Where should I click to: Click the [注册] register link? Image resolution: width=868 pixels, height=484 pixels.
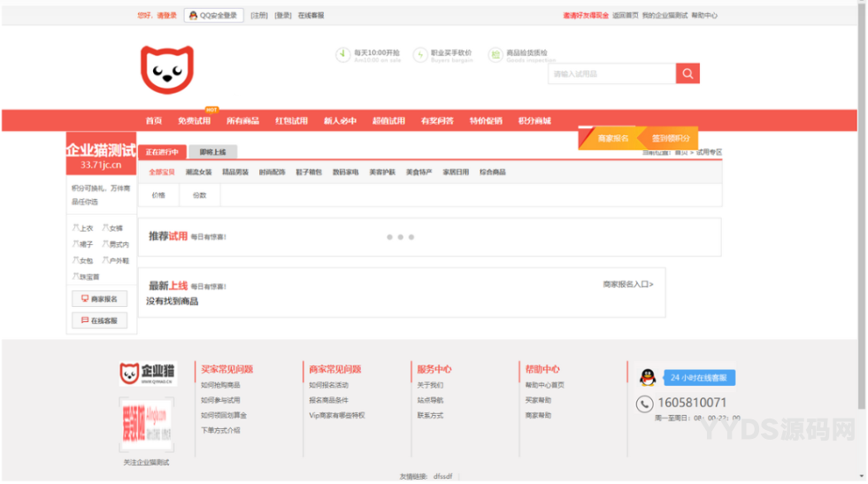pos(259,16)
